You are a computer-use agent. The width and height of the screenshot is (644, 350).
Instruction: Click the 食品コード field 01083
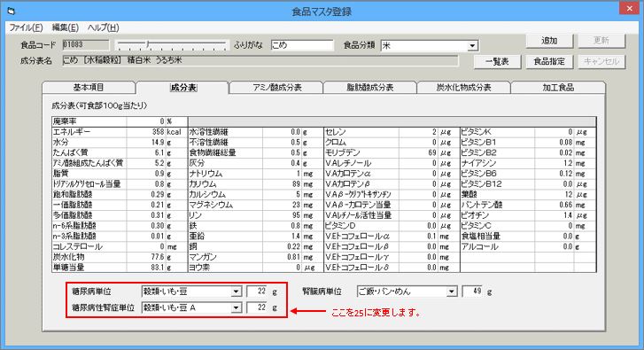click(x=86, y=45)
